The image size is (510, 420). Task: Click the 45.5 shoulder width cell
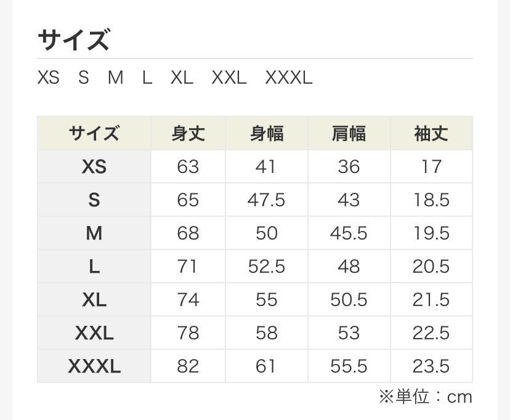pyautogui.click(x=349, y=233)
